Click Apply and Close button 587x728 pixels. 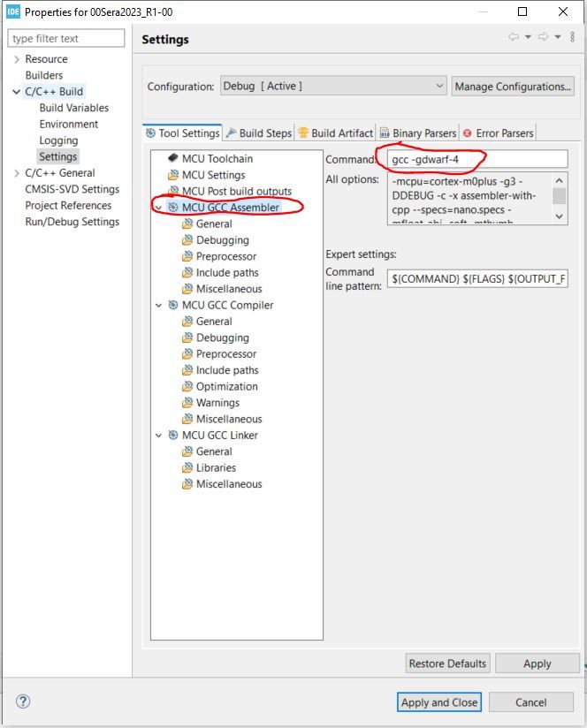click(439, 702)
